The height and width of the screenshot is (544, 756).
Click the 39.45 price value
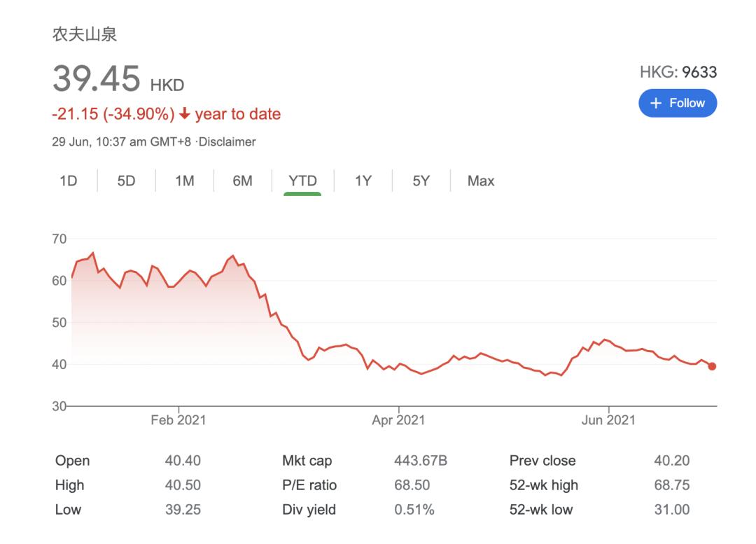pyautogui.click(x=97, y=78)
